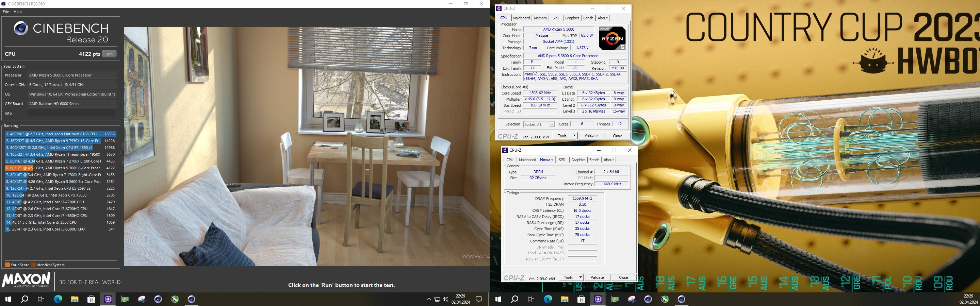The height and width of the screenshot is (306, 980).
Task: Open Microsoft Store on second monitor taskbar under HWBOT wallpaper
Action: [x=581, y=299]
